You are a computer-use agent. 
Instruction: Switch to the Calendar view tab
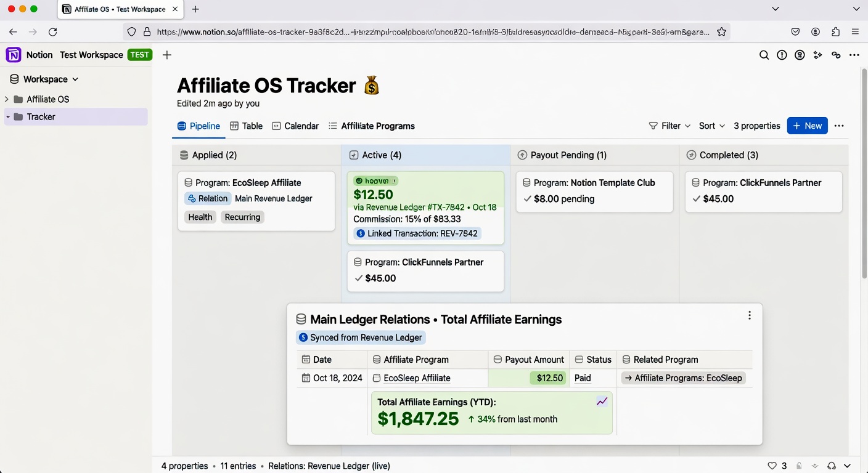coord(295,126)
